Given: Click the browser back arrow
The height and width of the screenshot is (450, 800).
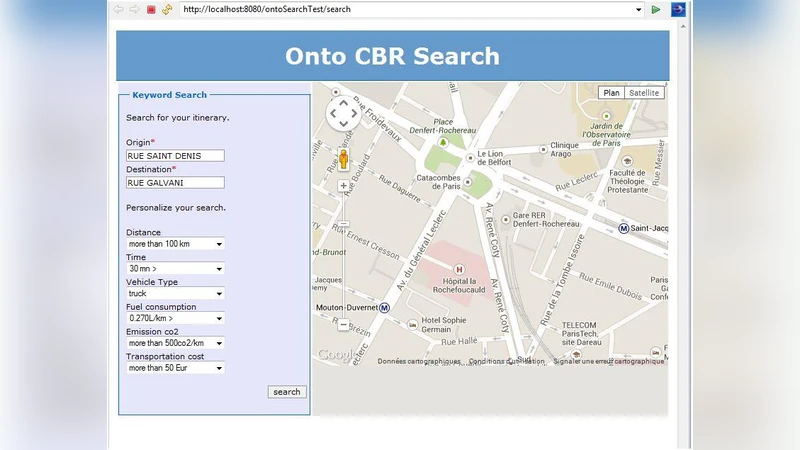Looking at the screenshot, I should [x=118, y=9].
